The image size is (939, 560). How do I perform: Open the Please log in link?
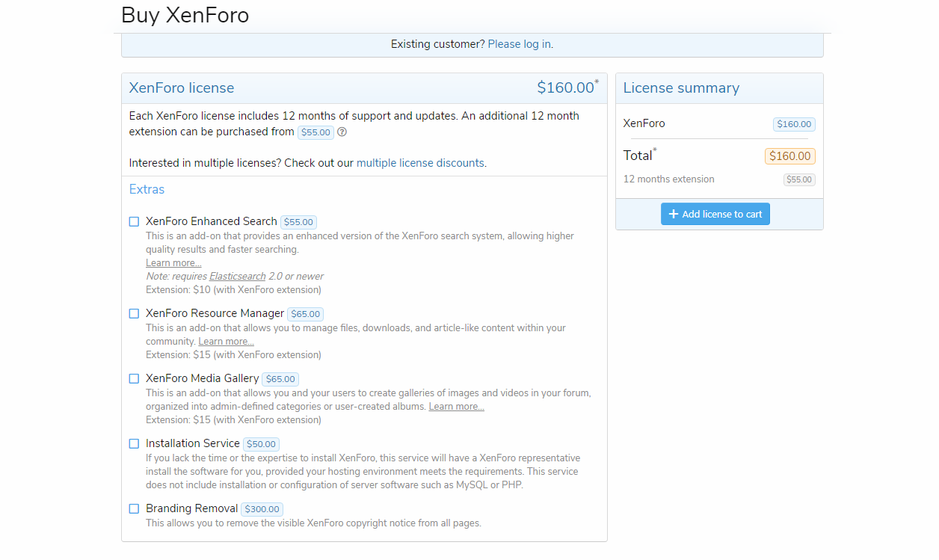[520, 44]
